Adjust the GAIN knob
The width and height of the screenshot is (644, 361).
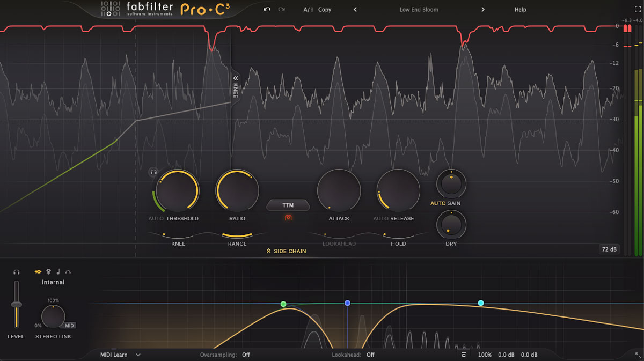point(451,184)
